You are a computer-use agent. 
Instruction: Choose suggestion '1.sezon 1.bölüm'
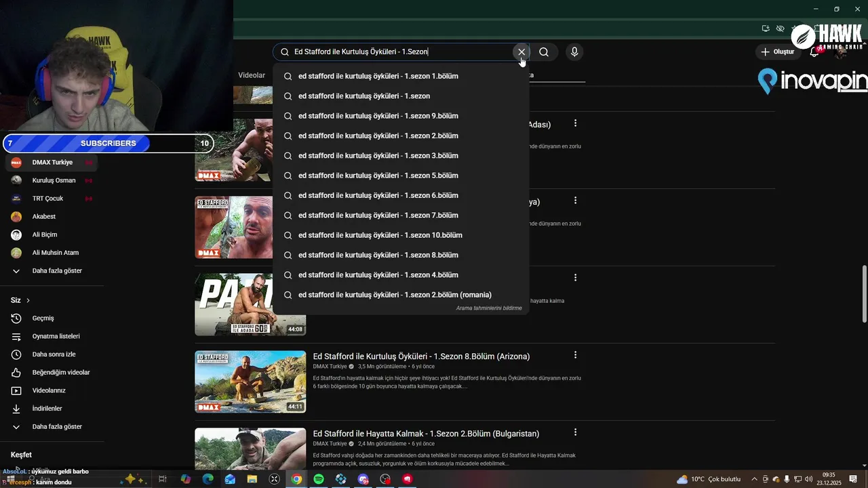(x=400, y=76)
